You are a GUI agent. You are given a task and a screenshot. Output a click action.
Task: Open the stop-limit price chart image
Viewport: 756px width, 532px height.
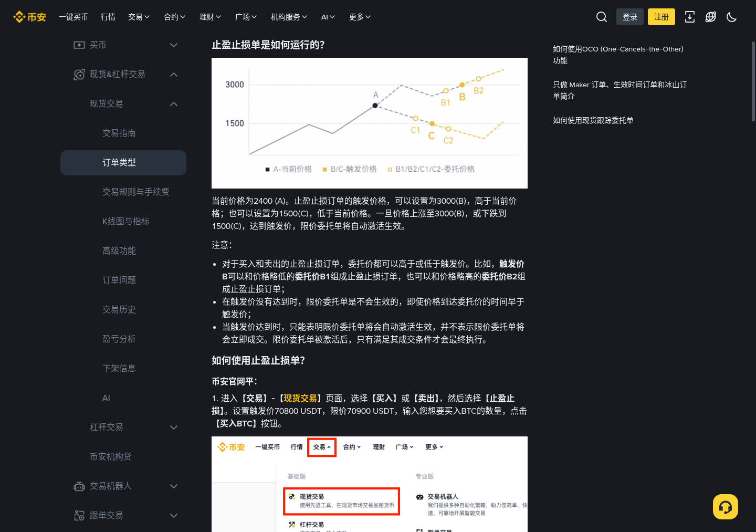tap(370, 123)
